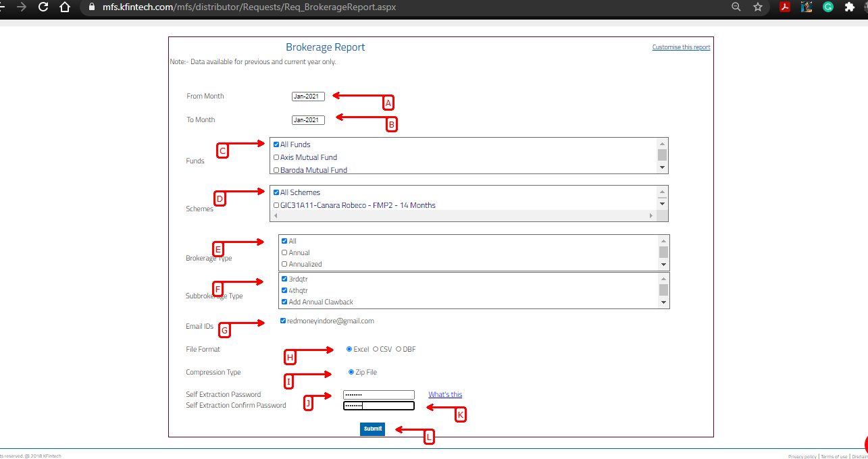The height and width of the screenshot is (459, 868).
Task: Open the zoom magnifier icon in address bar
Action: tap(736, 7)
